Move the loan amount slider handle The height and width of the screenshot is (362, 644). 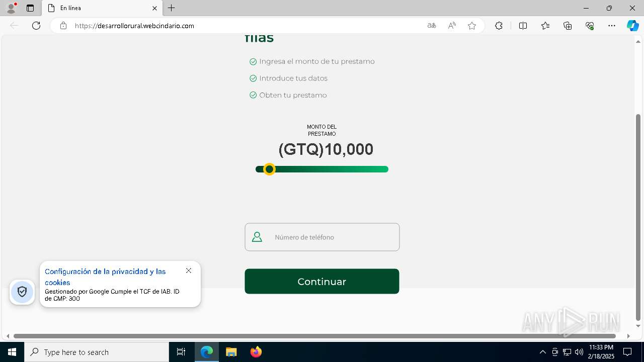[269, 169]
